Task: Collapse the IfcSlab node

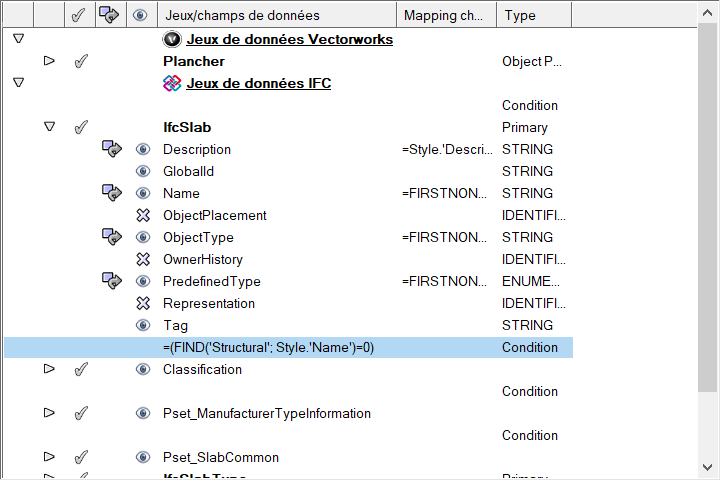Action: pyautogui.click(x=49, y=126)
